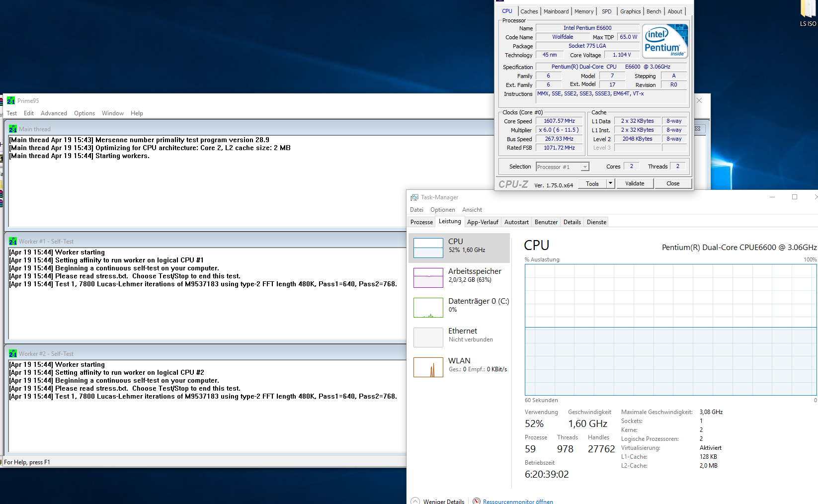Viewport: 818px width, 504px height.
Task: Switch to the Caches tab in CPU-Z
Action: pyautogui.click(x=529, y=11)
